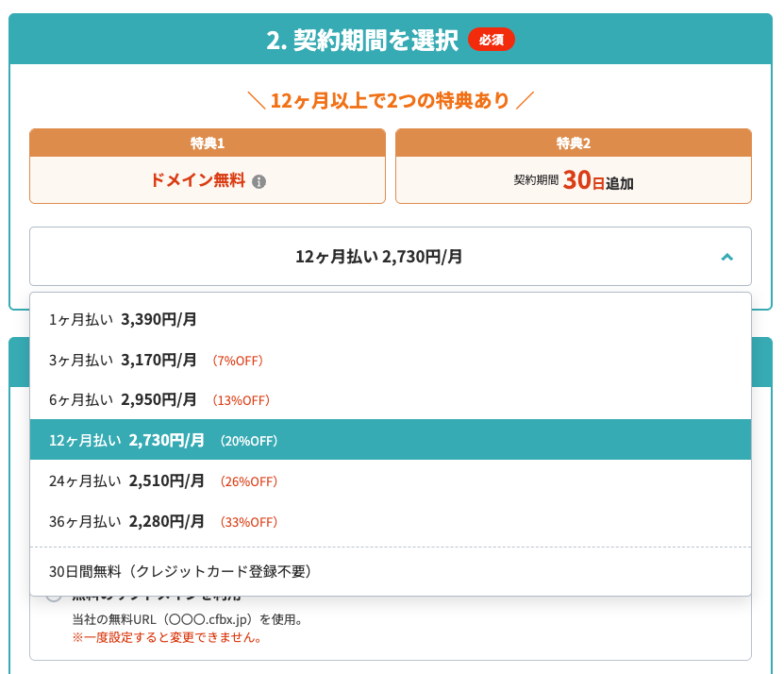Image resolution: width=784 pixels, height=674 pixels.
Task: Select 30日間無料 (クレジットカード登録不要) option
Action: tap(391, 571)
